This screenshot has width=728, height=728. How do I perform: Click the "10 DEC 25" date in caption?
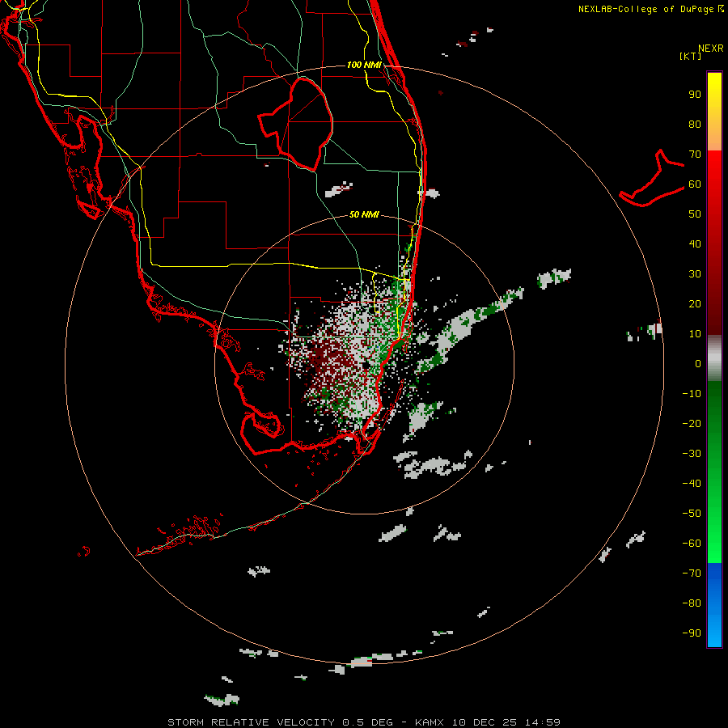point(485,722)
